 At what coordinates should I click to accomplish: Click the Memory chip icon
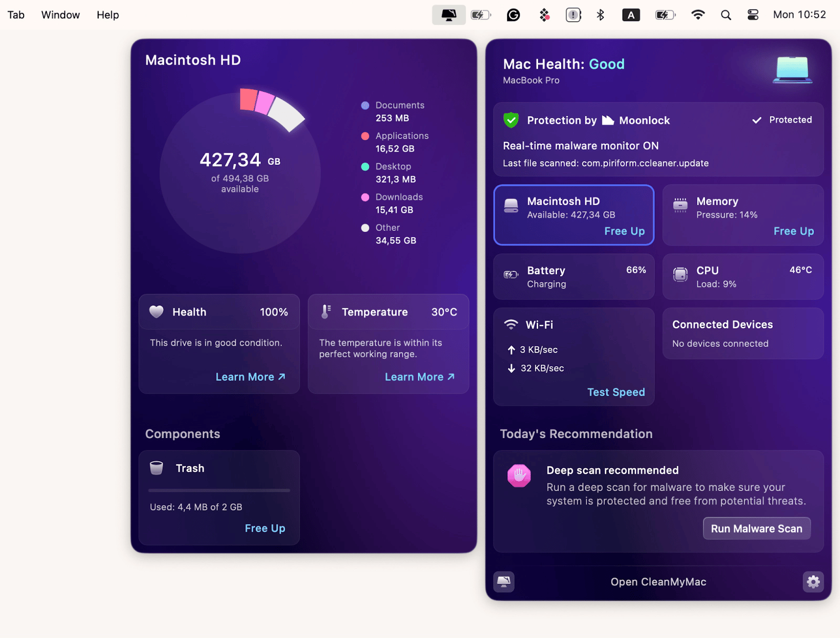(x=680, y=205)
